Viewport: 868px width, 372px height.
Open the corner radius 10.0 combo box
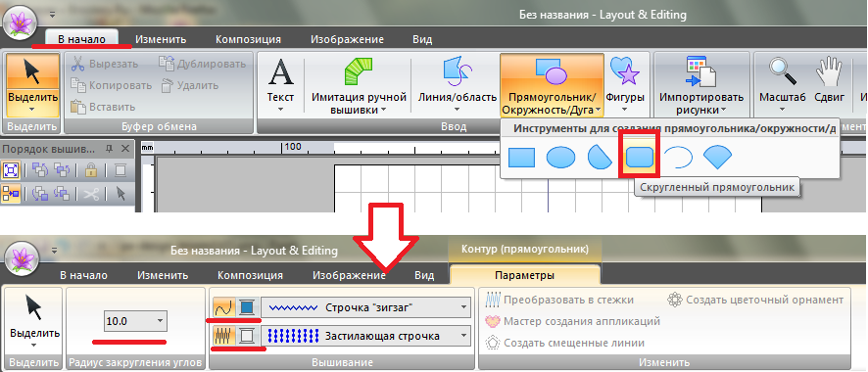(x=135, y=320)
